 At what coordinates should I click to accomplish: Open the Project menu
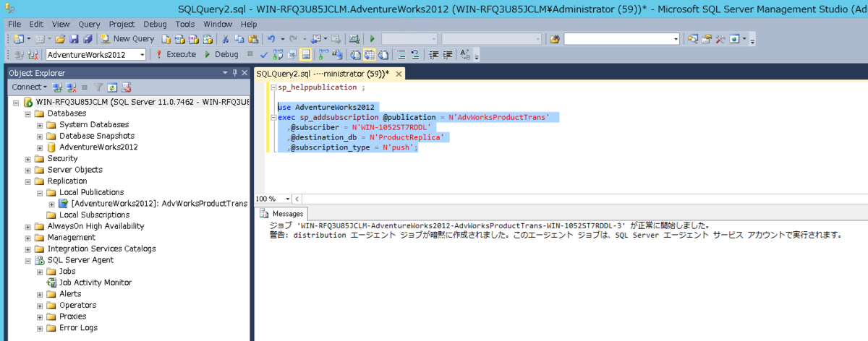click(122, 24)
